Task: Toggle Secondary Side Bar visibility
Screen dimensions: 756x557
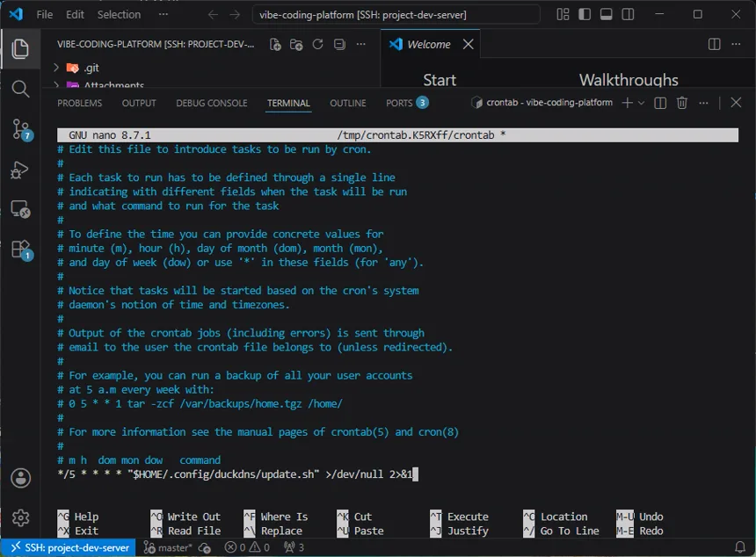Action: [x=628, y=14]
